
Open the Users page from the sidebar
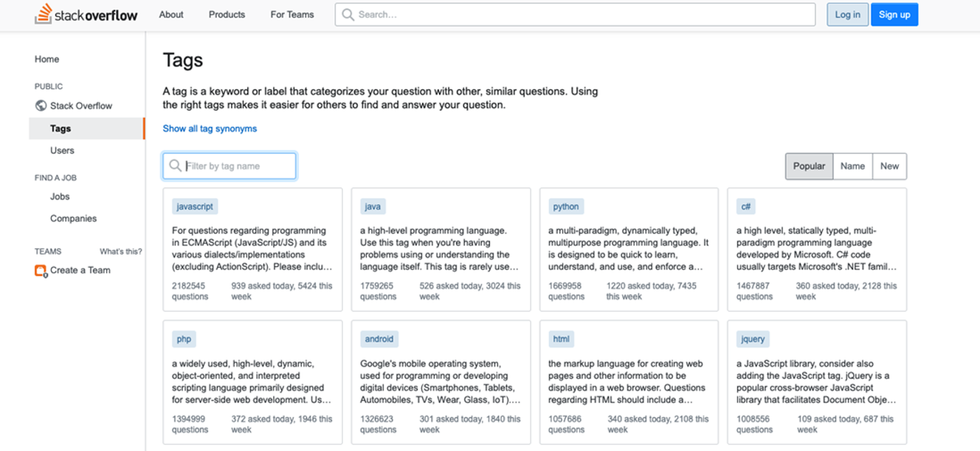[x=62, y=150]
